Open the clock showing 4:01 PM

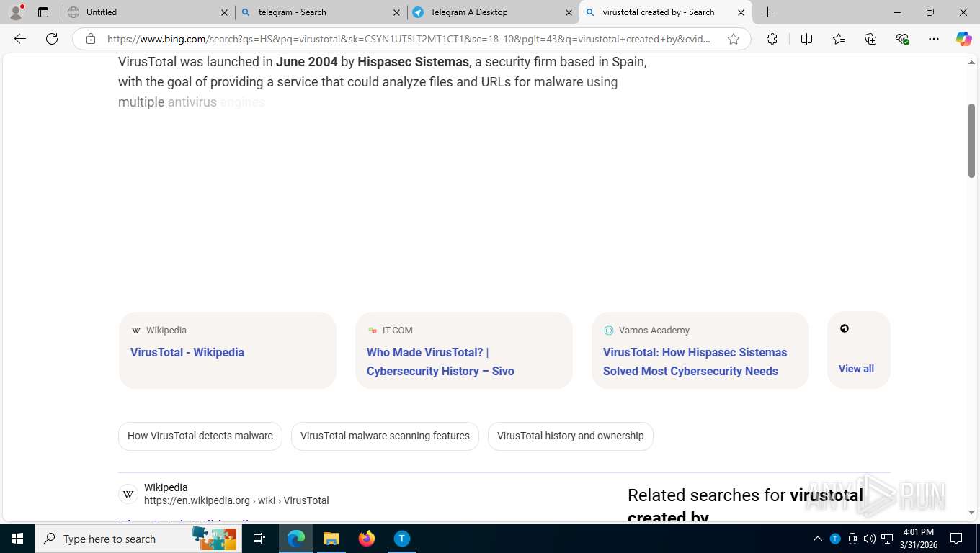918,539
